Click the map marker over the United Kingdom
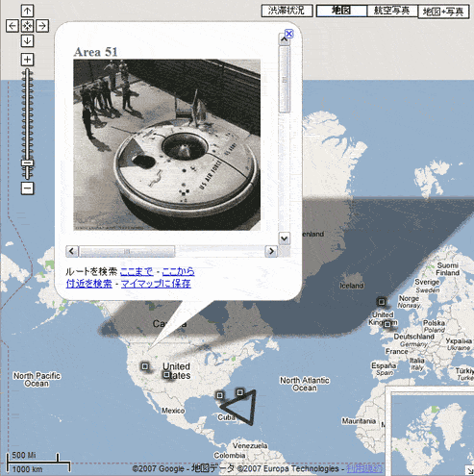474x476 pixels. (387, 324)
